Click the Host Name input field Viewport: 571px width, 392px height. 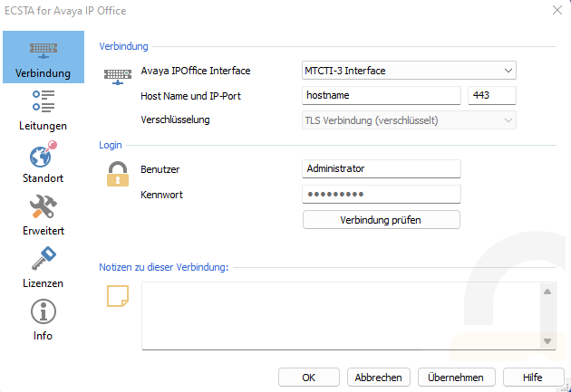pyautogui.click(x=382, y=95)
